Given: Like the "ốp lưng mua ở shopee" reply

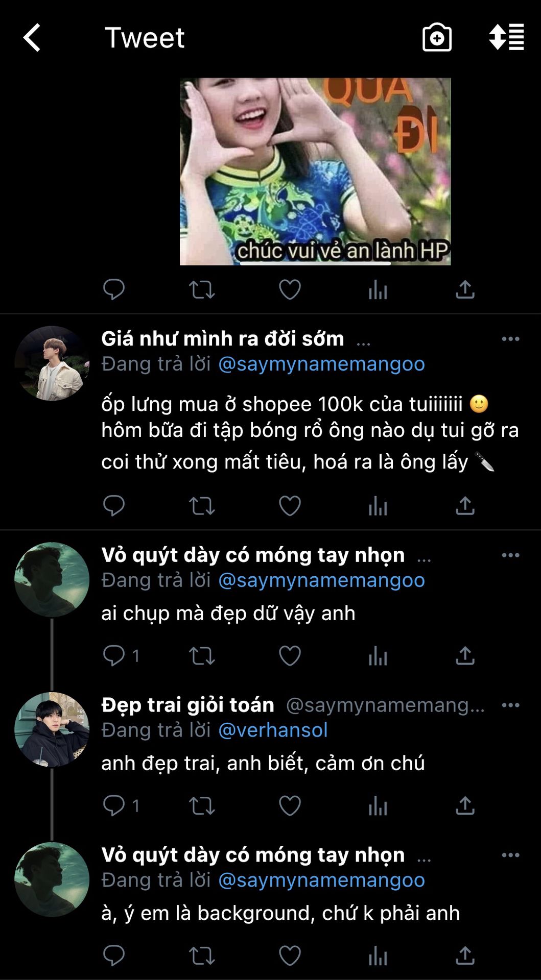Looking at the screenshot, I should (x=290, y=506).
